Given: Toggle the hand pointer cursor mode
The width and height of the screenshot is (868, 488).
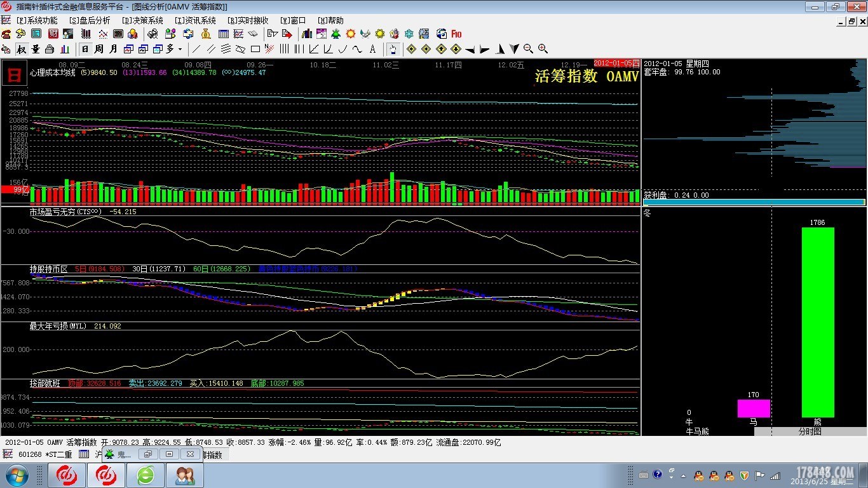Looking at the screenshot, I should (x=393, y=49).
